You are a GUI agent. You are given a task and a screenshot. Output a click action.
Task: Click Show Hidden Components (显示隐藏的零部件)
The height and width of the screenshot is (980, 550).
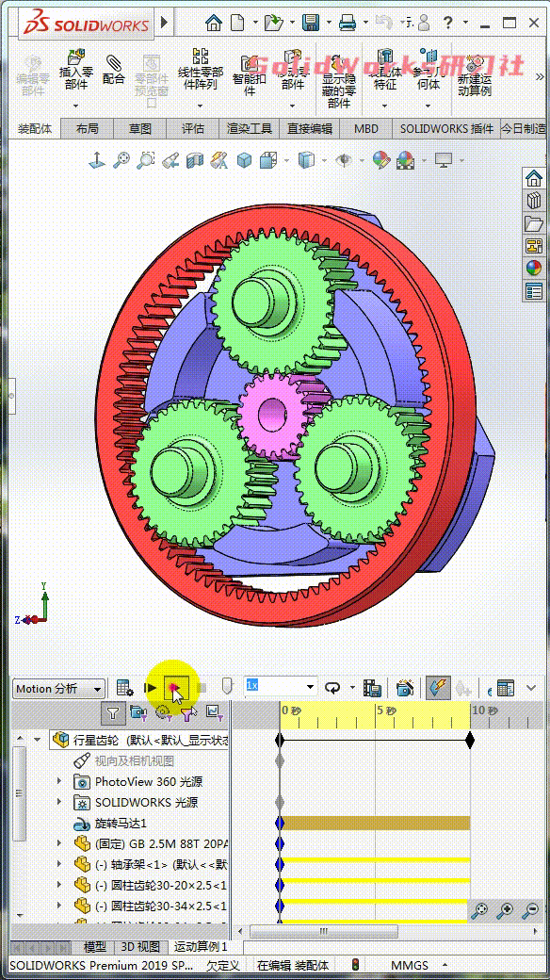pos(338,83)
